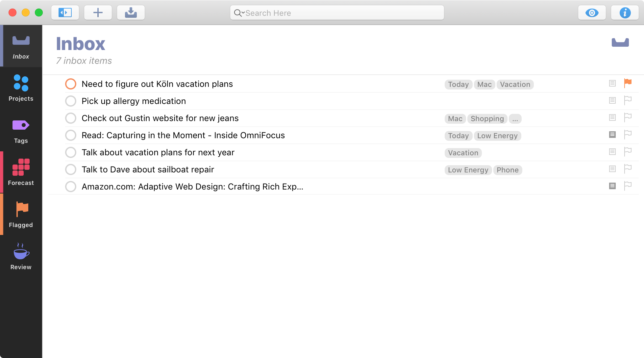The width and height of the screenshot is (644, 358).
Task: Open the View options eye button
Action: (592, 13)
